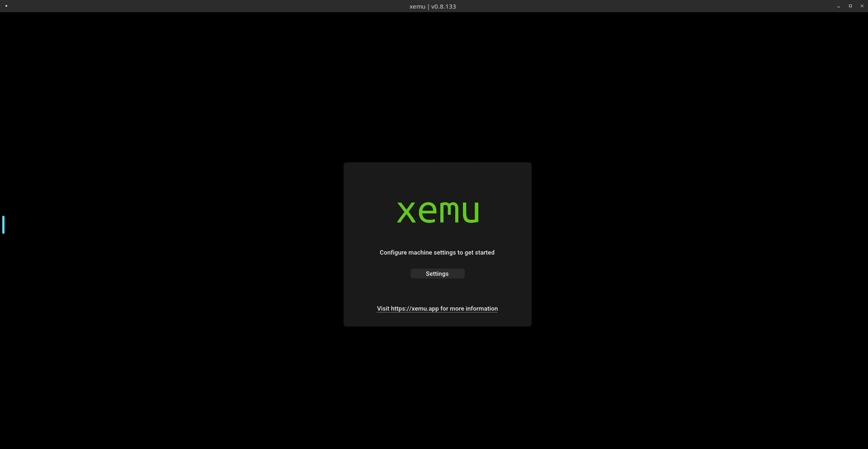Minimize the xemu window

tap(838, 6)
